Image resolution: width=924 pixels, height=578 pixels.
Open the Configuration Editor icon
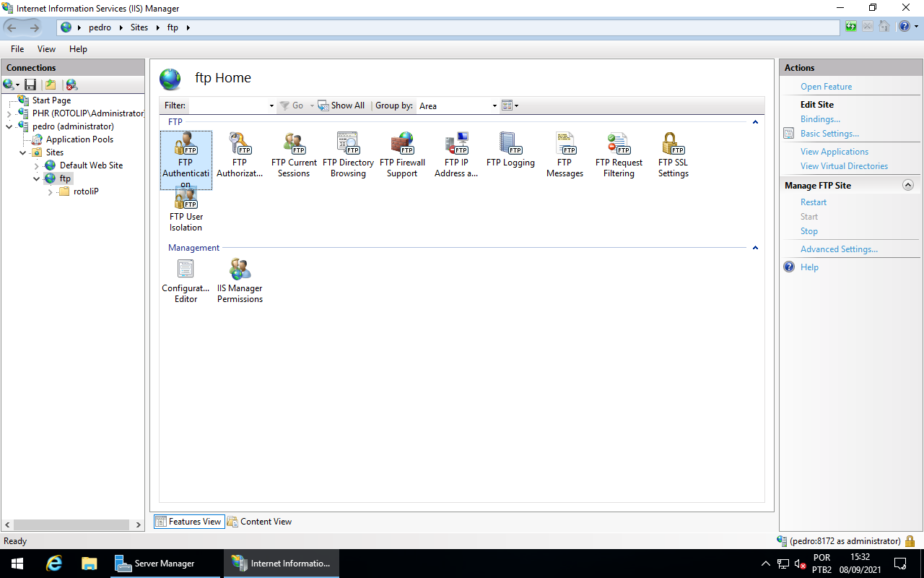186,281
